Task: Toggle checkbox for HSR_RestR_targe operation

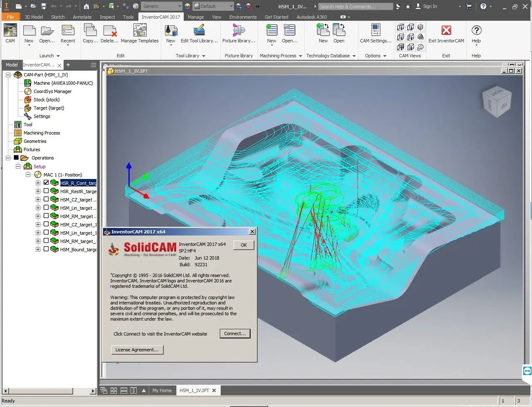Action: coord(46,191)
